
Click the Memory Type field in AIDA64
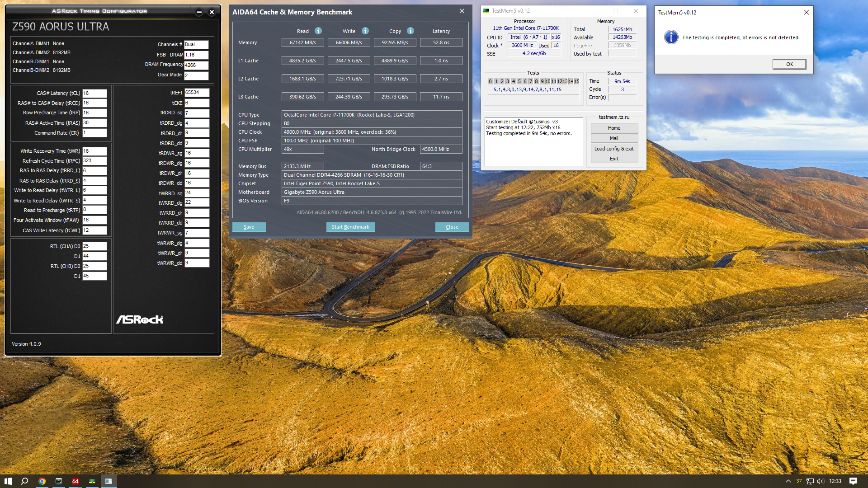[372, 175]
